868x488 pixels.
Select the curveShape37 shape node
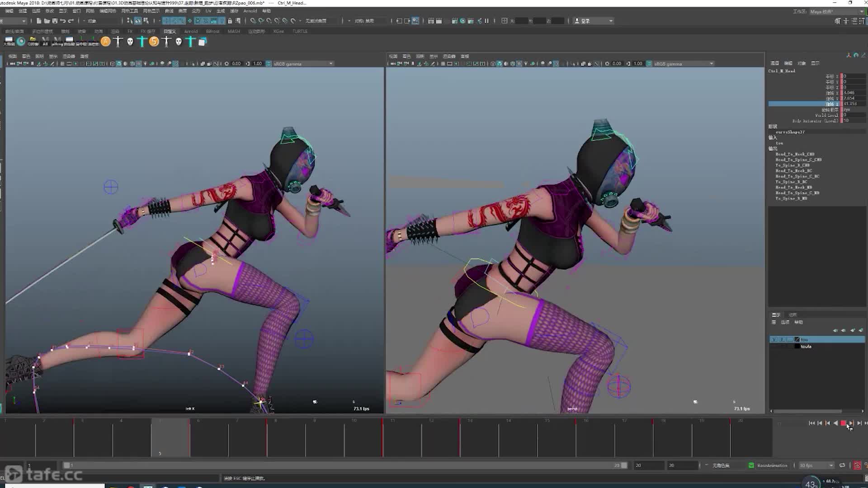point(790,132)
